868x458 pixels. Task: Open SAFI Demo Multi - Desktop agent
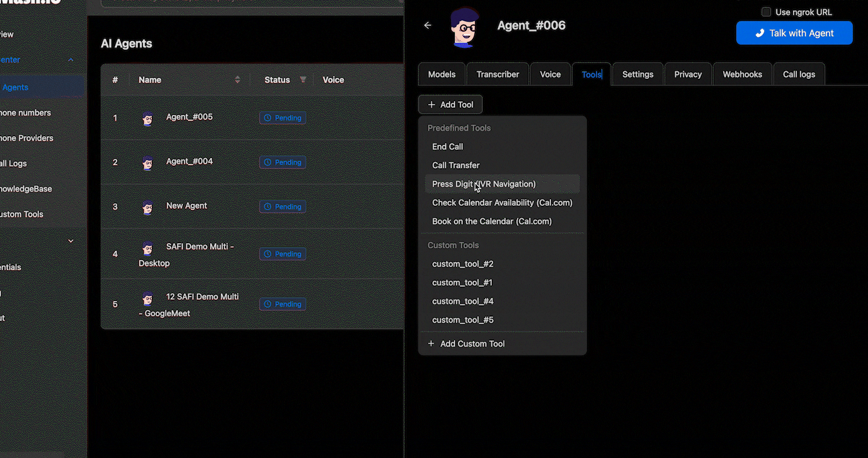(x=186, y=255)
